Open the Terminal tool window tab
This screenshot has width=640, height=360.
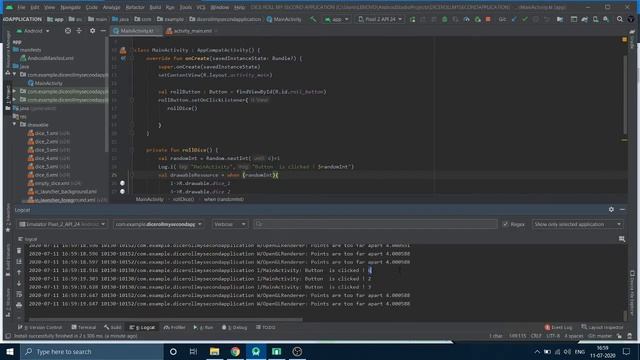(84, 327)
